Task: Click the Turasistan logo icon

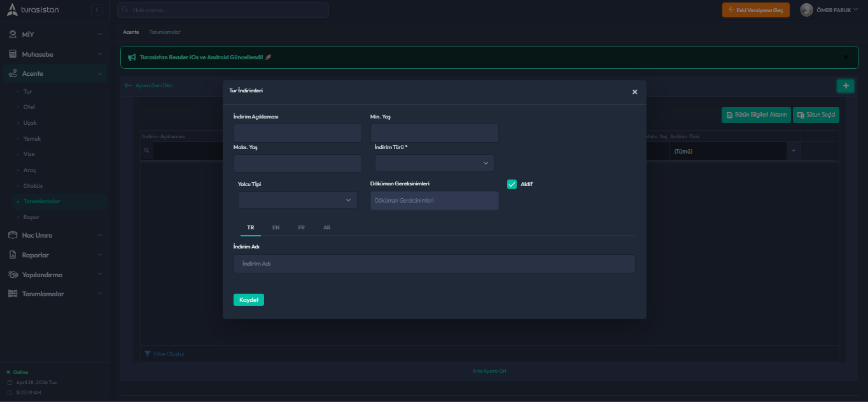Action: (12, 10)
